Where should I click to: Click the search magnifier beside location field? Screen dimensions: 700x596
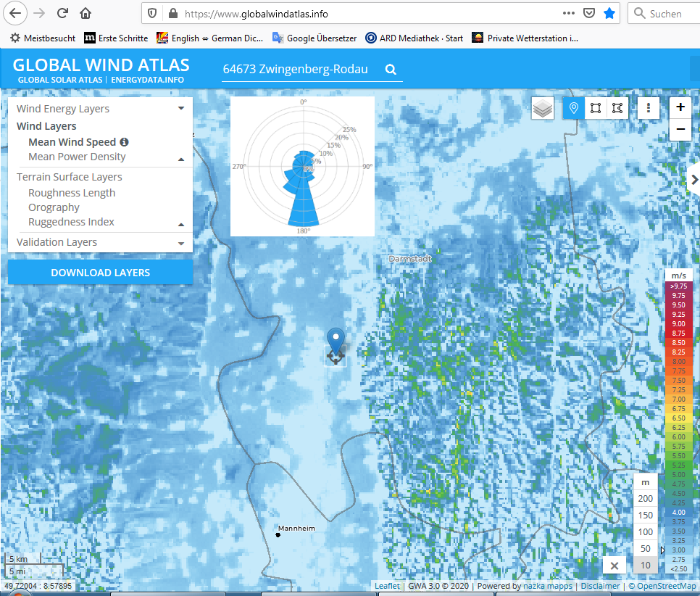point(391,70)
